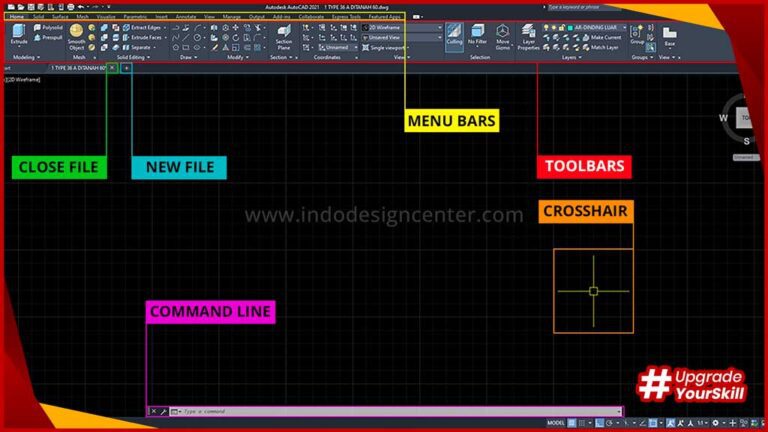The height and width of the screenshot is (432, 768).
Task: Select the Move Gizmo icon
Action: [503, 37]
